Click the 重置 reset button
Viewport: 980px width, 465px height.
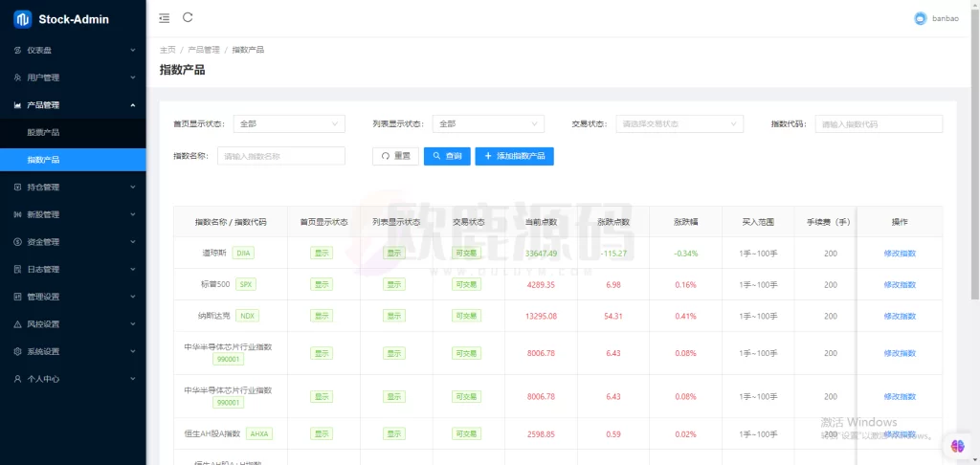tap(395, 156)
